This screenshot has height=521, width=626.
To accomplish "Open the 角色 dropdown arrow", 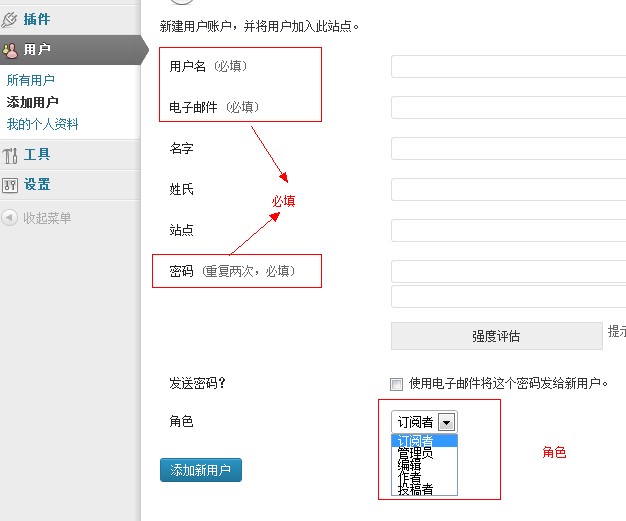I will pos(447,422).
